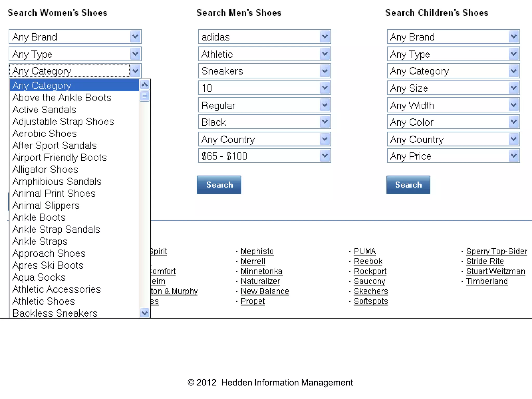Image resolution: width=532 pixels, height=399 pixels.
Task: Open the Children's Any Size dropdown
Action: (x=453, y=88)
